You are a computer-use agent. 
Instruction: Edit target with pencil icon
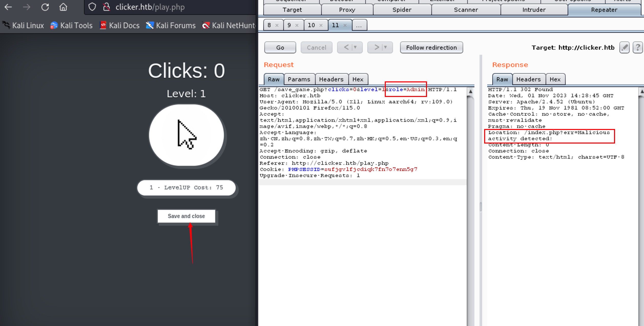(x=624, y=47)
